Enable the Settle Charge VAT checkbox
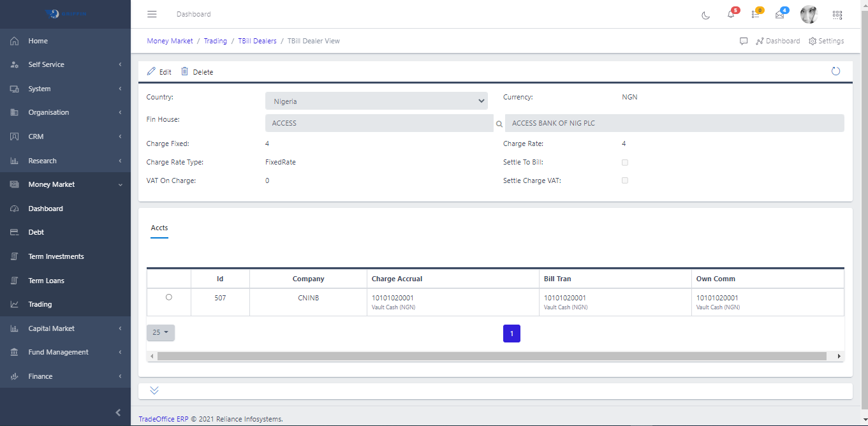Viewport: 868px width, 426px height. pyautogui.click(x=625, y=180)
